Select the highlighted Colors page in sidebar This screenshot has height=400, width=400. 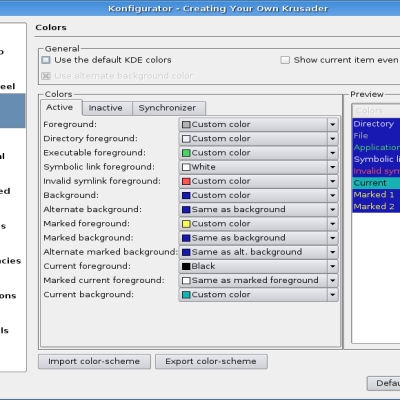click(x=12, y=111)
